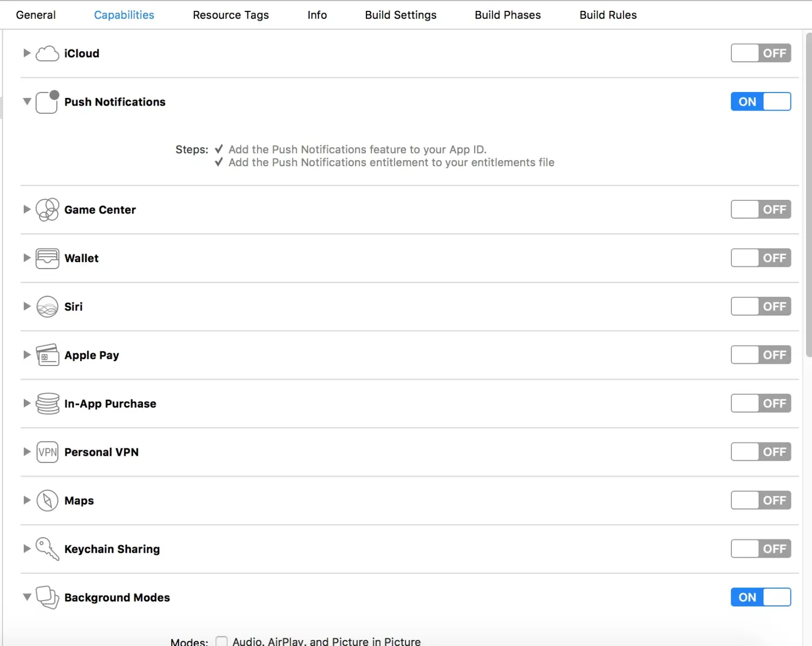812x646 pixels.
Task: Switch to the Build Rules tab
Action: [608, 15]
